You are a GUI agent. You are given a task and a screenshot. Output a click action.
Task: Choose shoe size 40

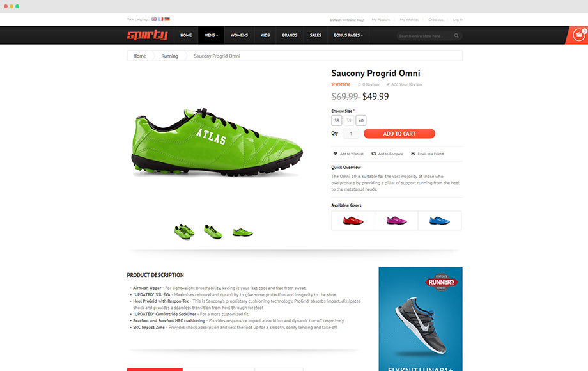coord(360,120)
